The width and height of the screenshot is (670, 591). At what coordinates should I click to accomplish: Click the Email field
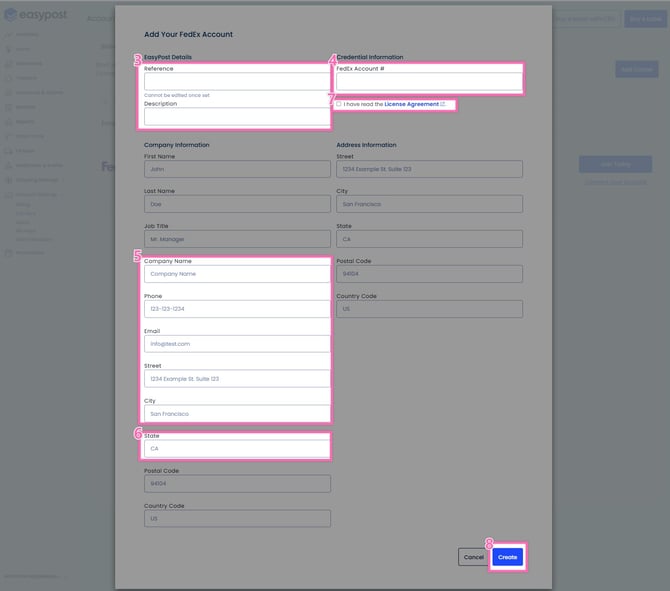pyautogui.click(x=237, y=344)
